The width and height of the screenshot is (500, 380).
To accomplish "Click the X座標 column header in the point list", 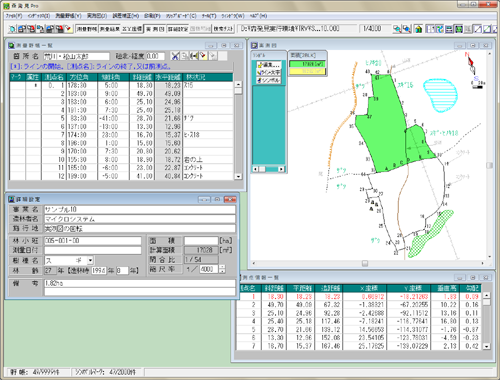I will [365, 288].
